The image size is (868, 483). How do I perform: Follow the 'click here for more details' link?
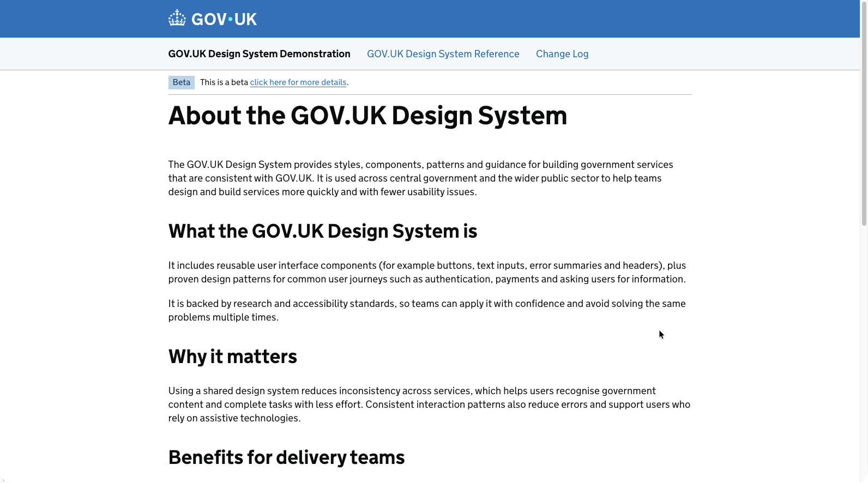tap(298, 82)
